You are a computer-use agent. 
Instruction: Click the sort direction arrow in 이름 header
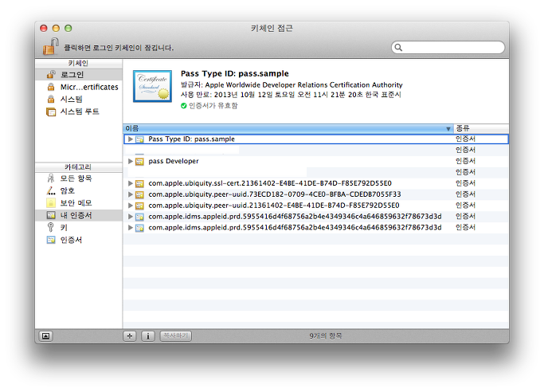click(x=448, y=129)
